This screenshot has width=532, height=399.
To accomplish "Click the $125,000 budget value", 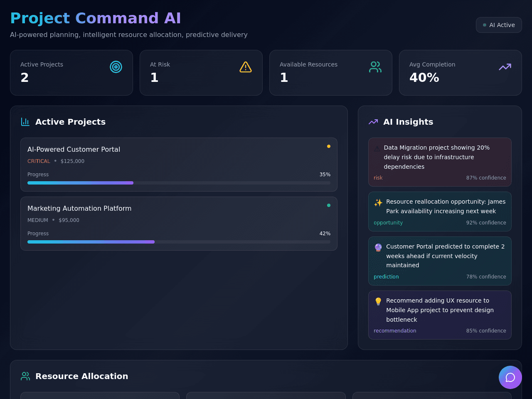I will tap(72, 161).
